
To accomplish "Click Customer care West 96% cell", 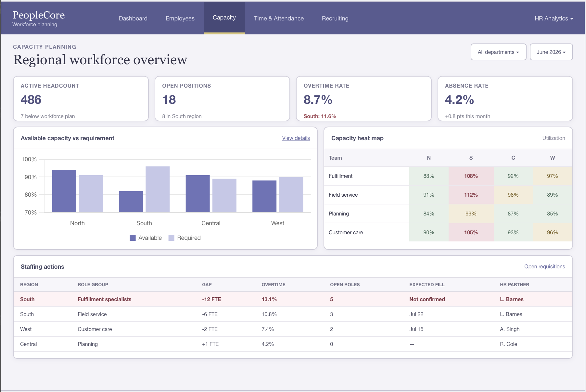I will pos(552,232).
